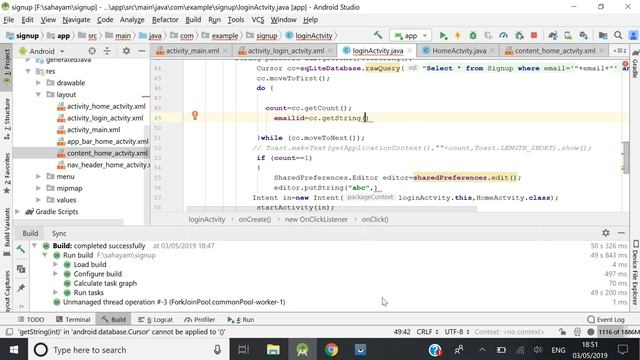Open the Refactor menu
The image size is (640, 360).
[165, 20]
